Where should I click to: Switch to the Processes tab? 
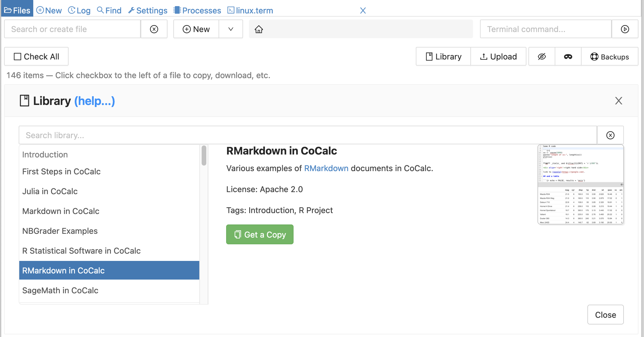tap(197, 10)
